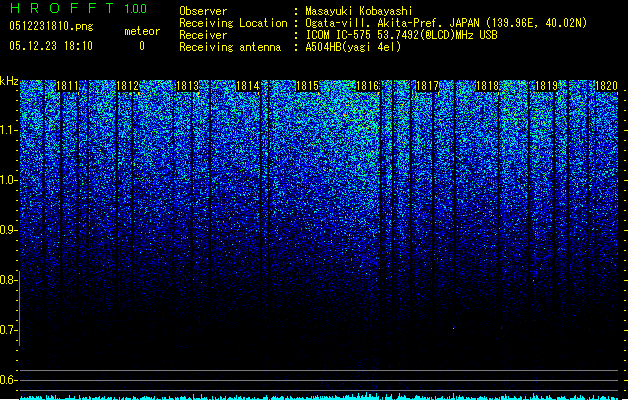Select the 1814 time marker
This screenshot has width=629, height=400.
tap(248, 86)
